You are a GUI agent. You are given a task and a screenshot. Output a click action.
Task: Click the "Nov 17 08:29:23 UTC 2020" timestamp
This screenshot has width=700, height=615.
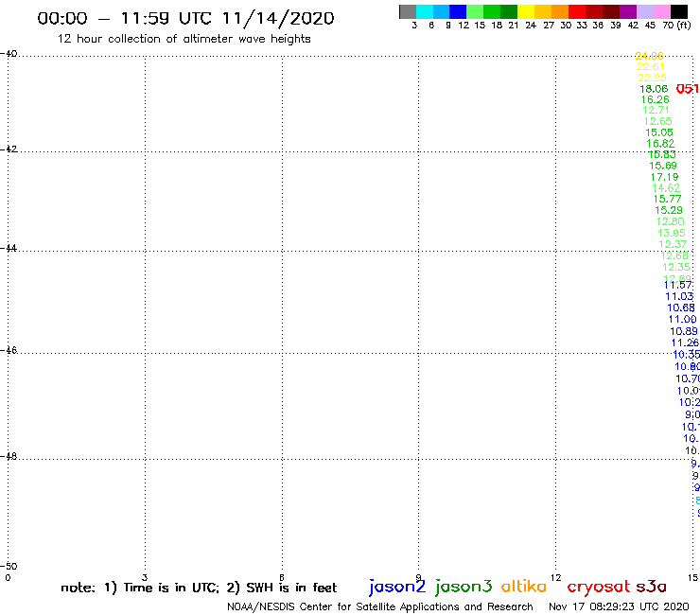[619, 606]
